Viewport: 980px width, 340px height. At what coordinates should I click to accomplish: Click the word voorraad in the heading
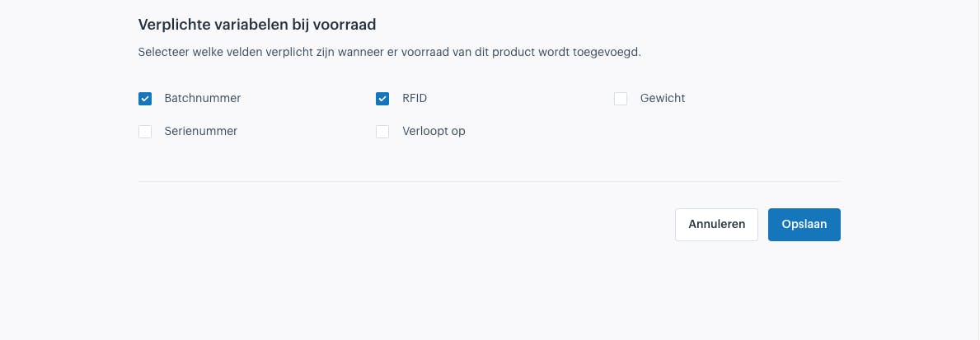coord(346,25)
